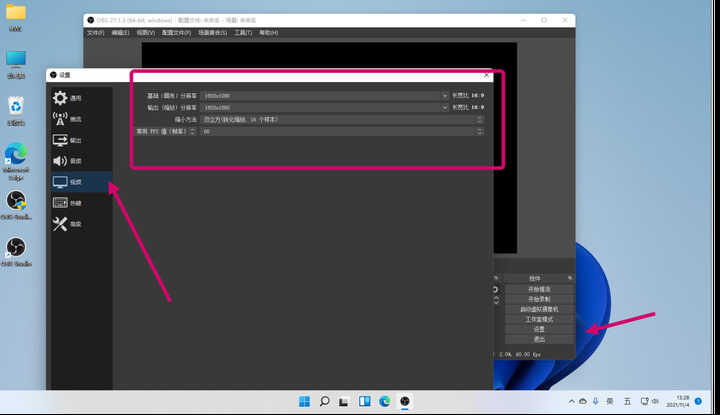Open the Tools menu in OBS

coord(243,33)
